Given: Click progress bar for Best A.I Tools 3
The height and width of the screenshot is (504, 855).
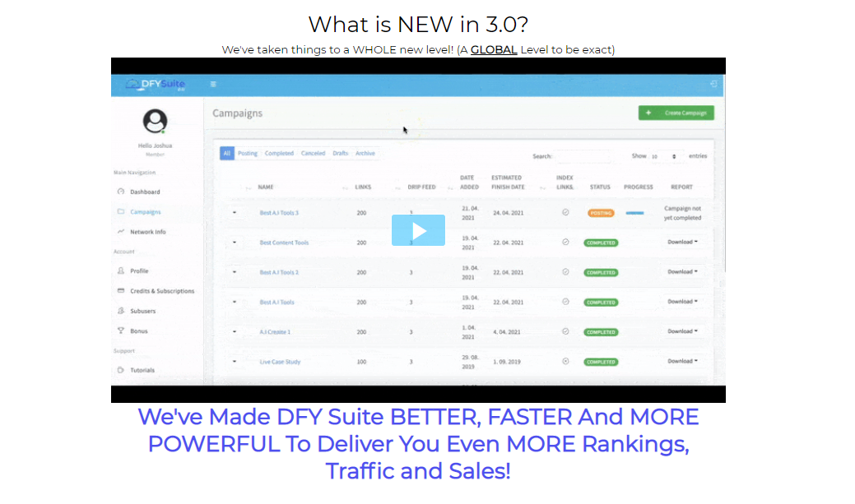Looking at the screenshot, I should [x=634, y=213].
